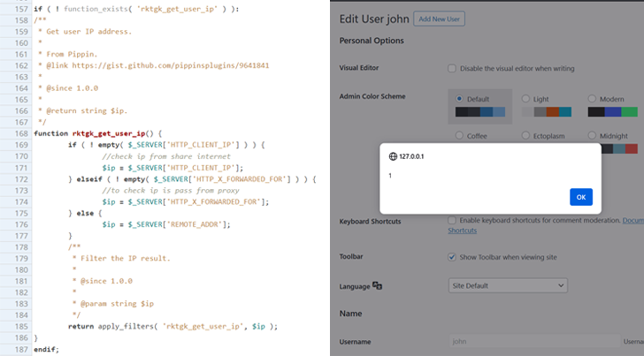Viewport: 644px width, 356px height.
Task: Open the keyboard shortcuts Documentation link
Action: [632, 220]
